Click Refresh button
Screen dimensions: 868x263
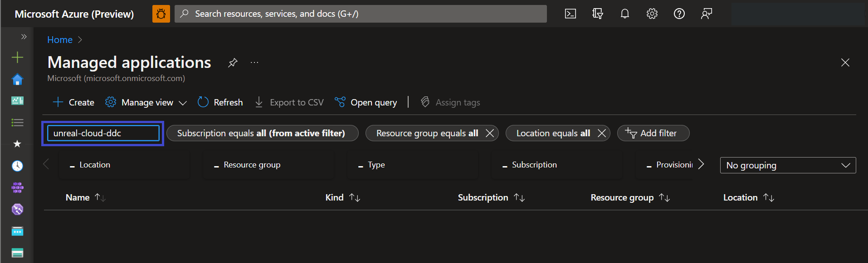[x=220, y=102]
